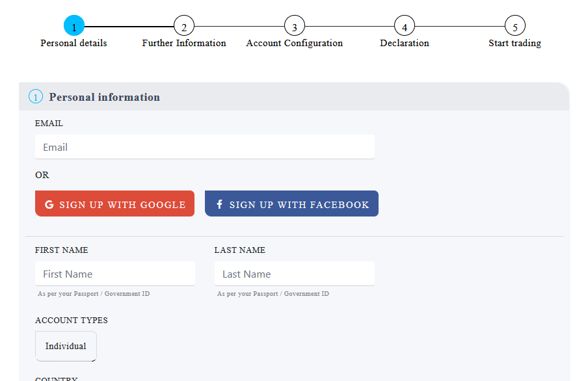Click the step 2 circle in progress bar
This screenshot has width=588, height=381.
(x=184, y=27)
